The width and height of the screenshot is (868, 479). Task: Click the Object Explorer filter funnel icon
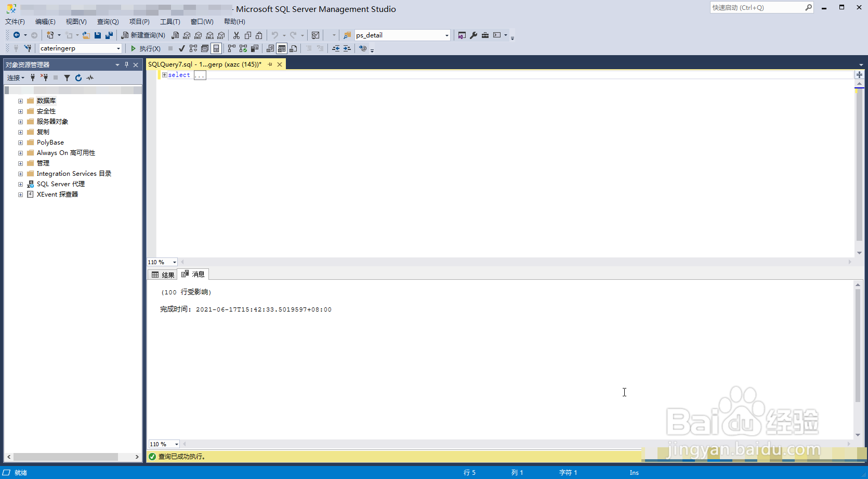click(x=67, y=77)
